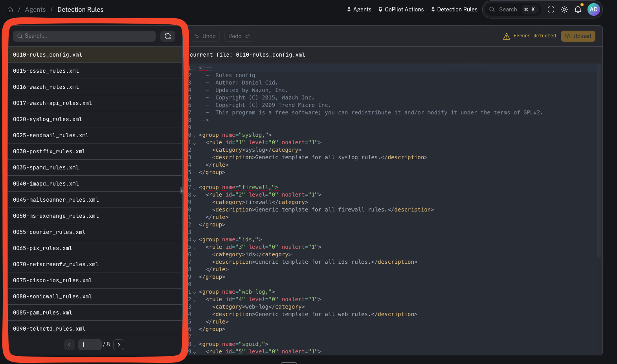This screenshot has height=364, width=617.
Task: Click the Errors detected warning icon
Action: point(507,36)
